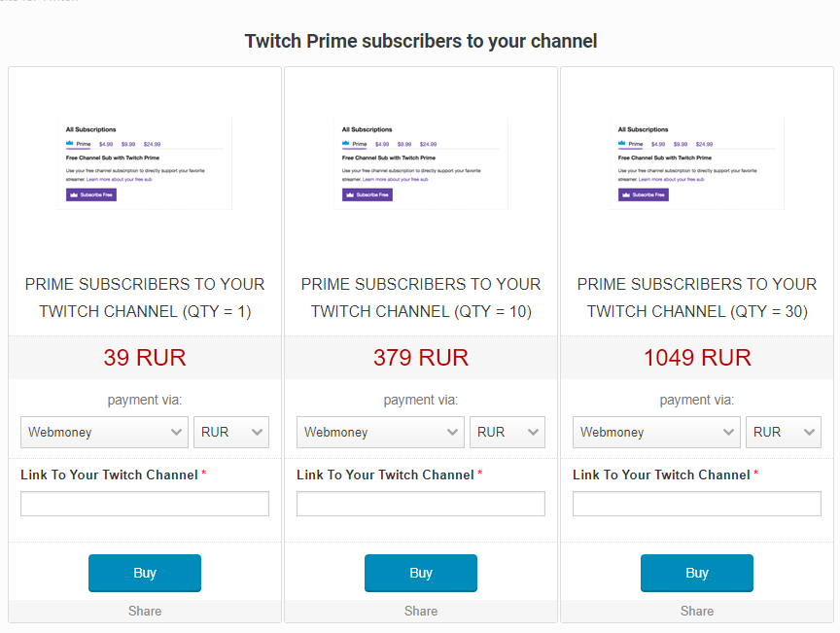The image size is (840, 633).
Task: Focus Twitch channel link field for QTY = 10
Action: (x=421, y=504)
